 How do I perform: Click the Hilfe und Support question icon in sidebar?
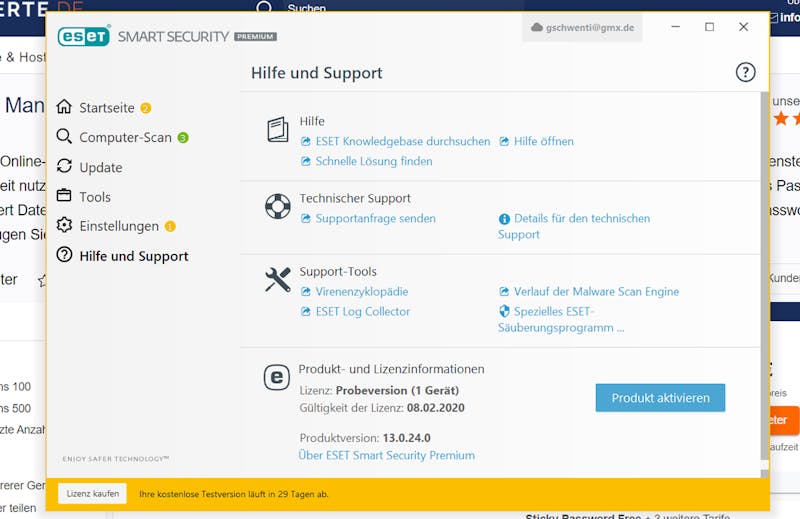pyautogui.click(x=64, y=255)
